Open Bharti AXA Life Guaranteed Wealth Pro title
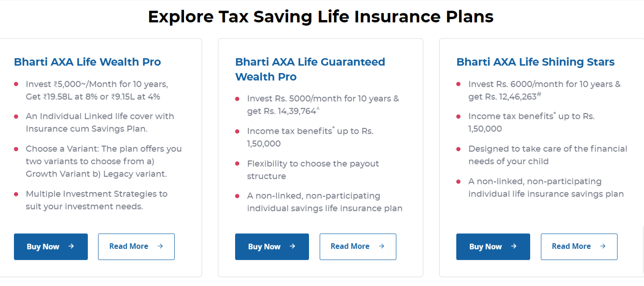Image resolution: width=644 pixels, height=286 pixels. (x=310, y=69)
